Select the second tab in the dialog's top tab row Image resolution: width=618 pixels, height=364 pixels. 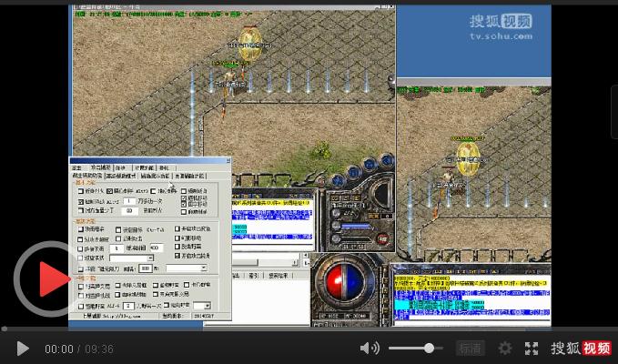(x=101, y=167)
